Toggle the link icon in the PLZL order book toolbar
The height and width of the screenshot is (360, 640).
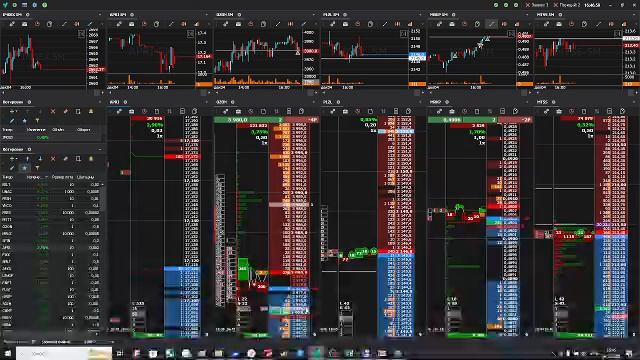[x=332, y=111]
